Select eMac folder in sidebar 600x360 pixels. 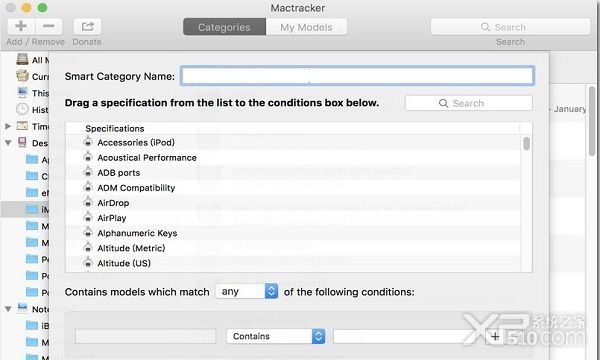(32, 192)
